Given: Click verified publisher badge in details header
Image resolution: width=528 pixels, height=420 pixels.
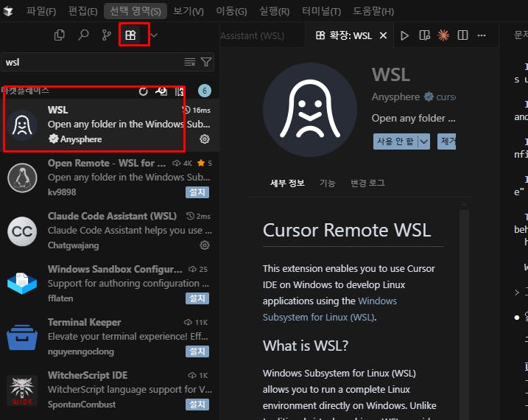Looking at the screenshot, I should coord(429,97).
